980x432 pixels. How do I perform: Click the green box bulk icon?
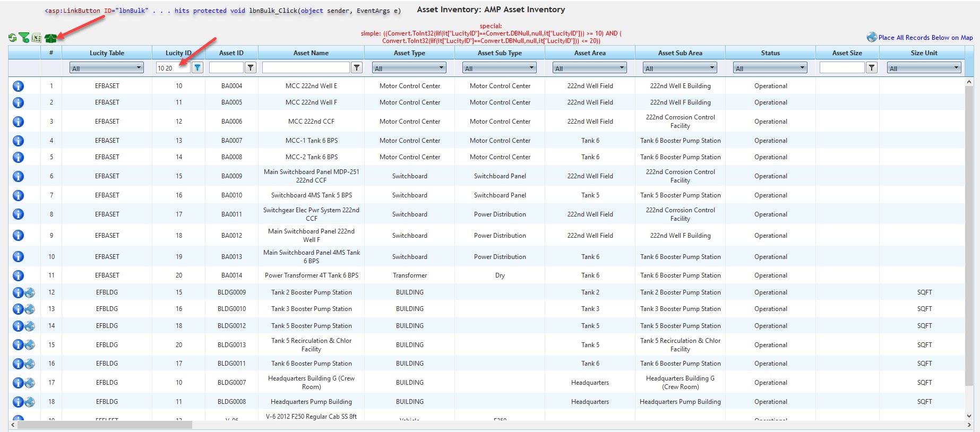50,38
